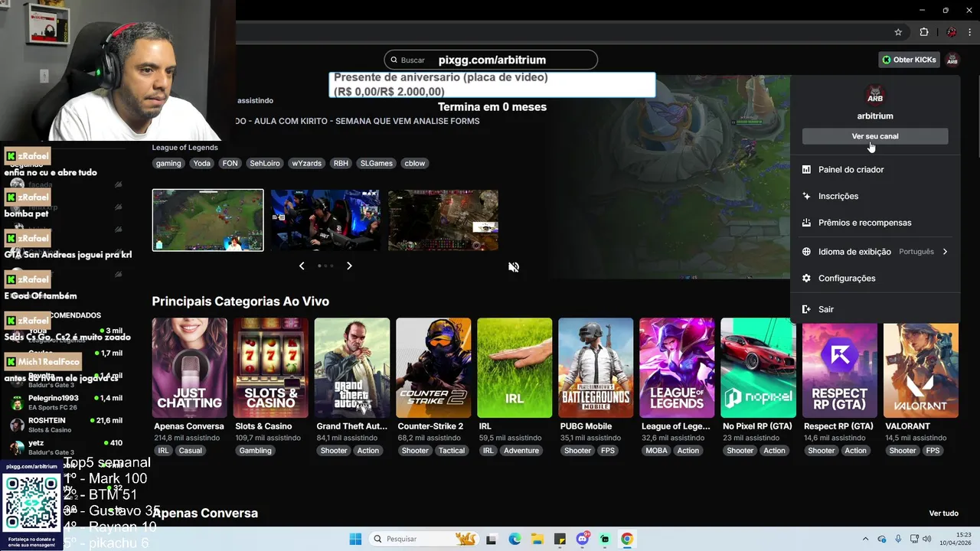This screenshot has height=551, width=980.
Task: Click the logout icon beside Sair
Action: [x=806, y=309]
